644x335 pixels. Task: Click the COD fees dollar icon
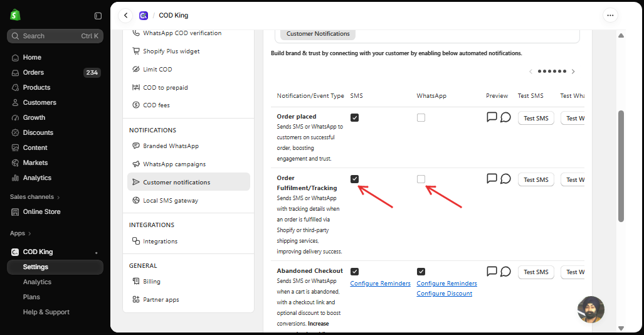pos(136,105)
